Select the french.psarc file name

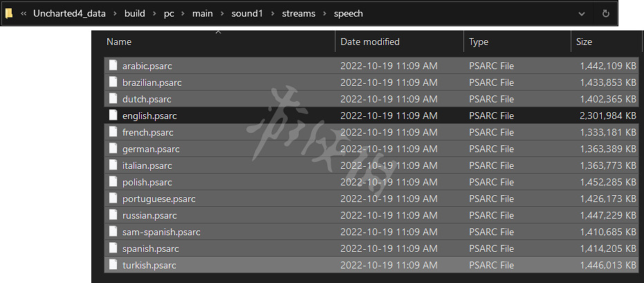(148, 132)
